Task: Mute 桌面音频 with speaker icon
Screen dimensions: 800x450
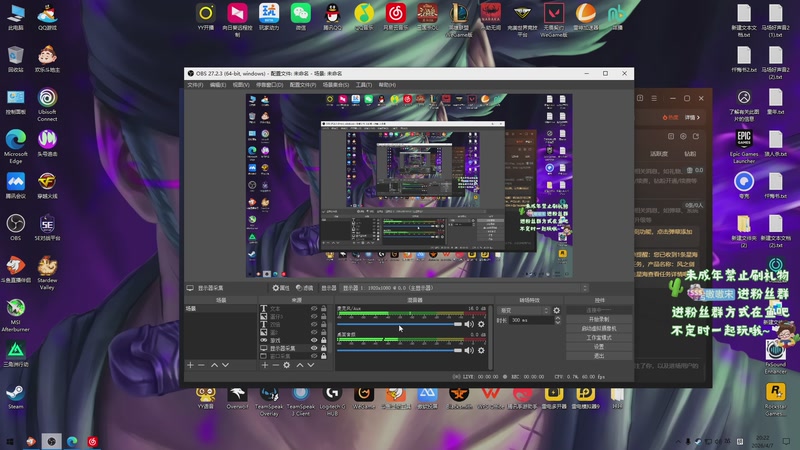Action: point(469,351)
